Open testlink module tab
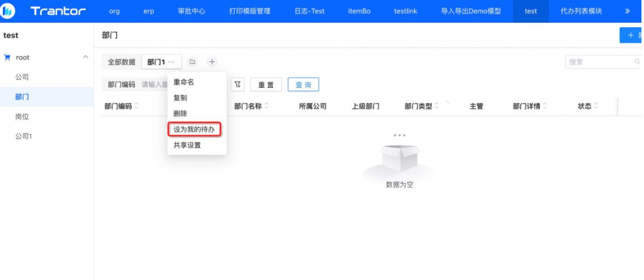The image size is (644, 280). click(405, 11)
